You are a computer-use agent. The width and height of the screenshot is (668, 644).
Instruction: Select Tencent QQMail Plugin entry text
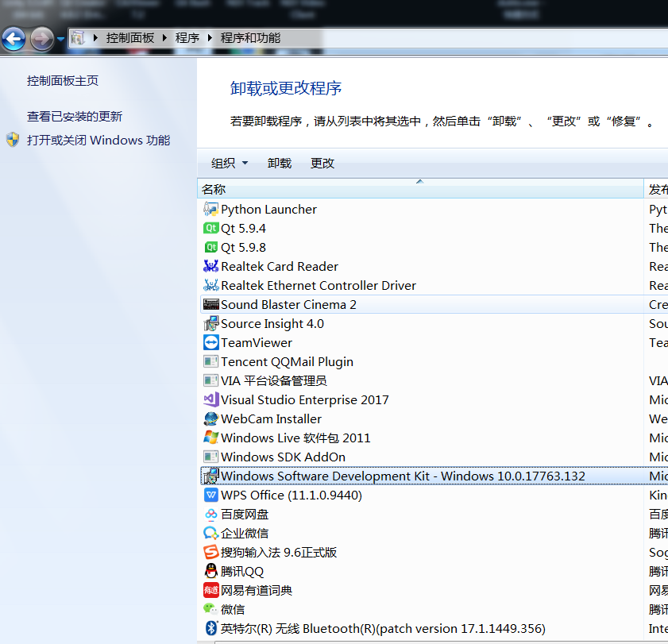[x=288, y=361]
